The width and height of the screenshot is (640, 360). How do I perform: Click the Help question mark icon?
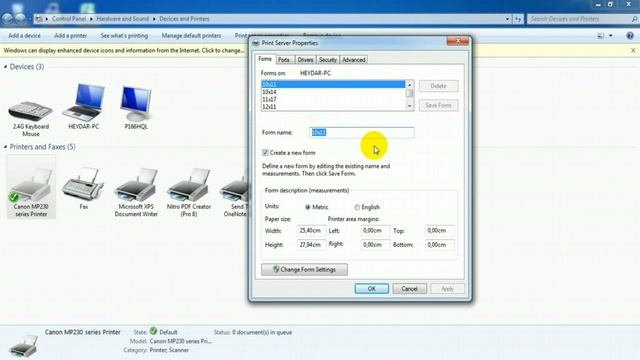[630, 36]
